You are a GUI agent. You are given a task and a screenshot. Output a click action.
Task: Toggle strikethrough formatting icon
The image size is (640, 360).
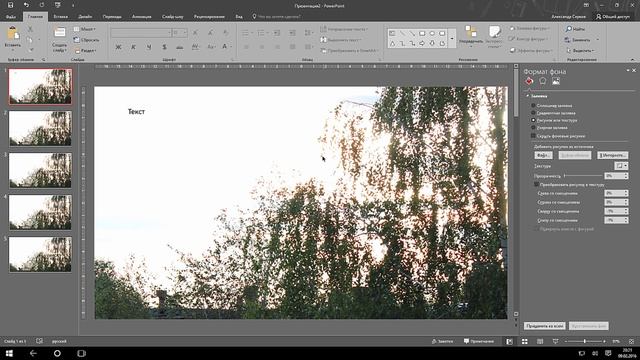(x=180, y=47)
